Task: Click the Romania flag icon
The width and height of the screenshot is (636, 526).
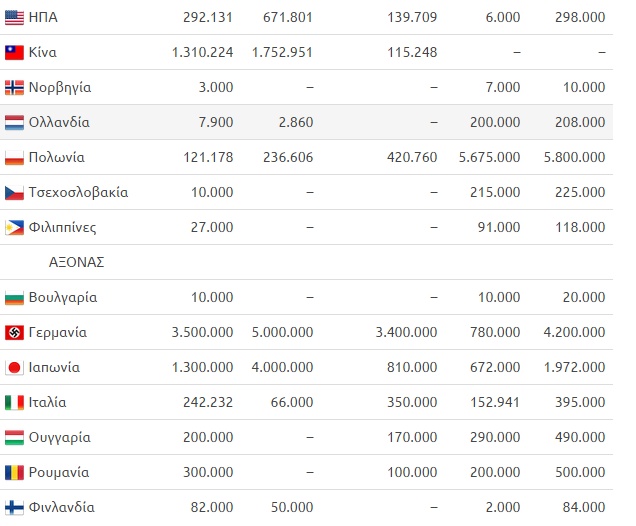Action: 14,472
